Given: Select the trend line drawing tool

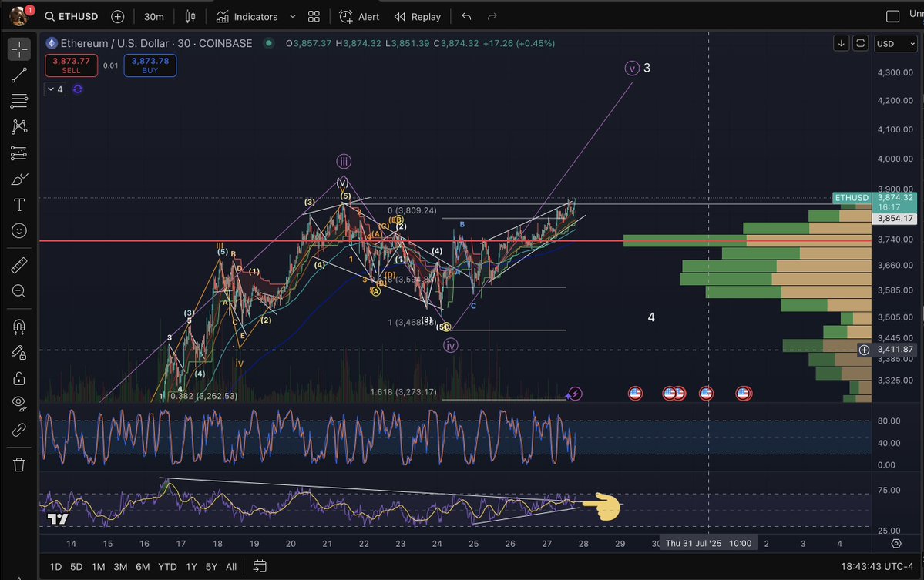Looking at the screenshot, I should point(18,75).
